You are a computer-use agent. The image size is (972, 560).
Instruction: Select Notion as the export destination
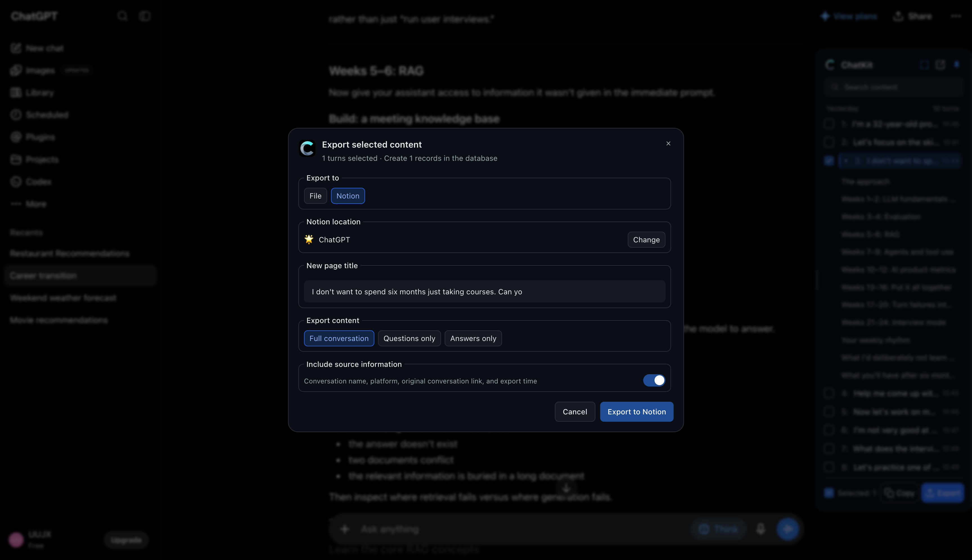(348, 196)
